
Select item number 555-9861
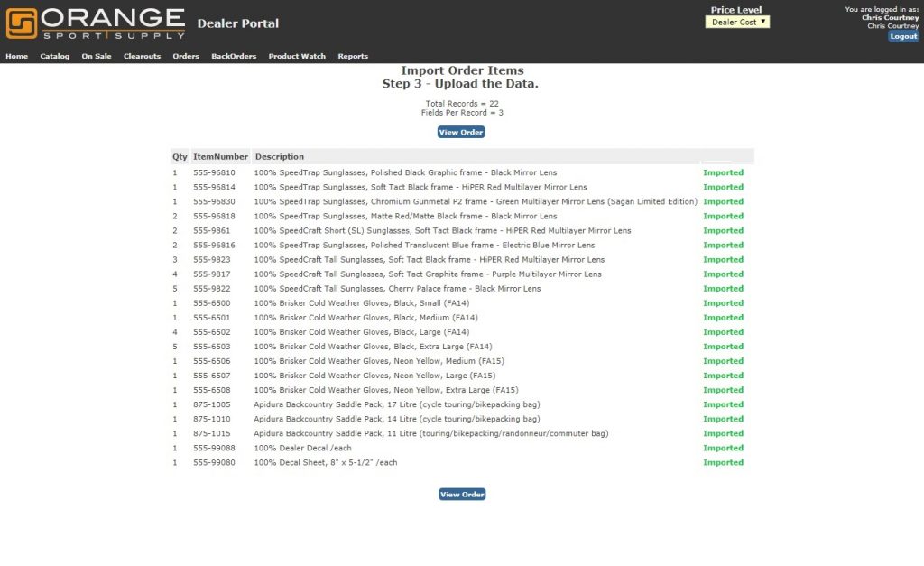(x=211, y=230)
